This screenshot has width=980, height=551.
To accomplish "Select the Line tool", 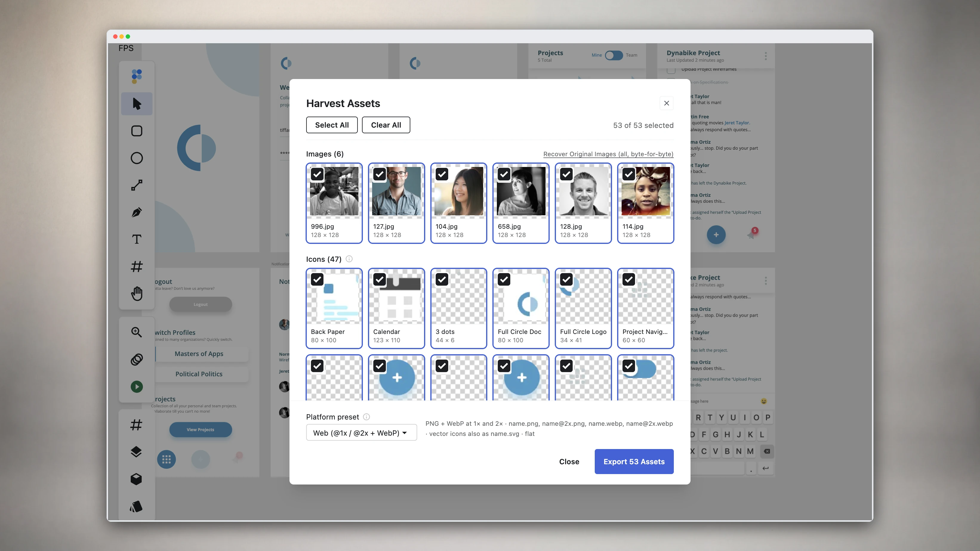I will click(137, 185).
